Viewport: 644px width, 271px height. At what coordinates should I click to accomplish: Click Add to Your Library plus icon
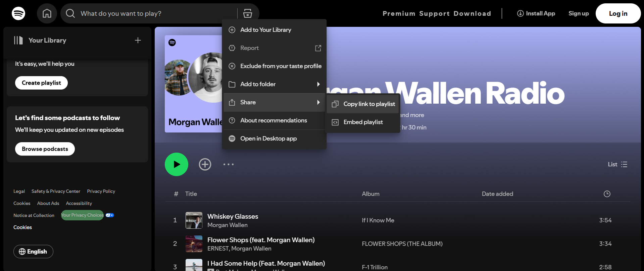click(x=232, y=30)
